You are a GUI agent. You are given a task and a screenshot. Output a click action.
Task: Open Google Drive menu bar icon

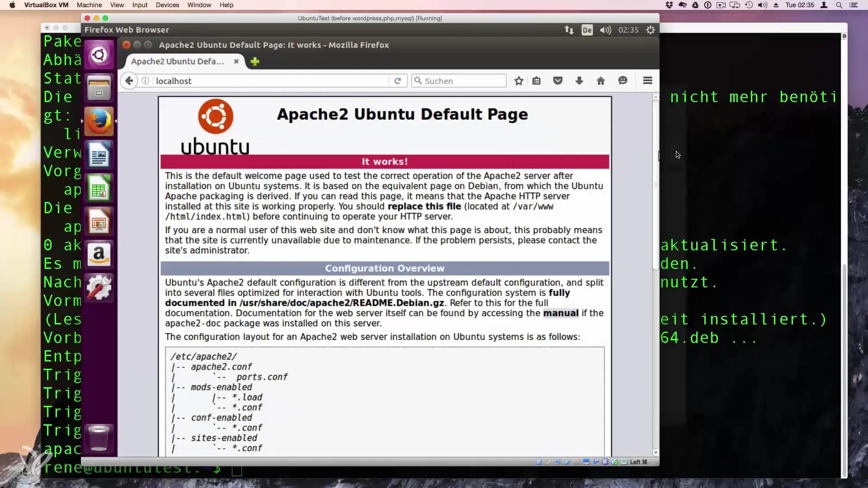point(695,5)
